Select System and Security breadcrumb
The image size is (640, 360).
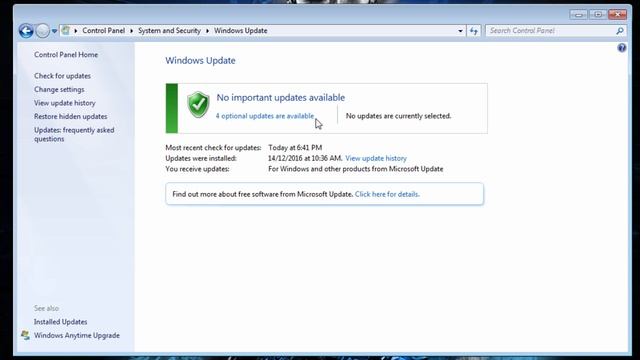(x=169, y=31)
